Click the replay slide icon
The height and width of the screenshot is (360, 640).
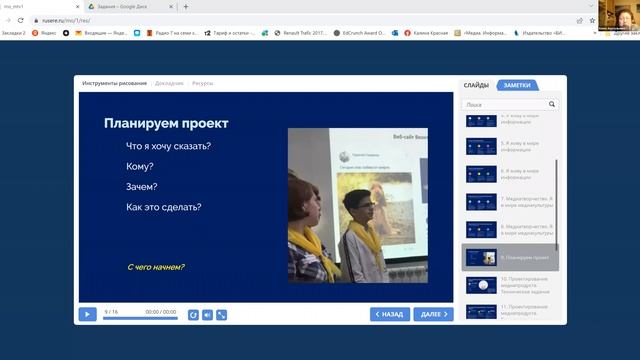(193, 315)
